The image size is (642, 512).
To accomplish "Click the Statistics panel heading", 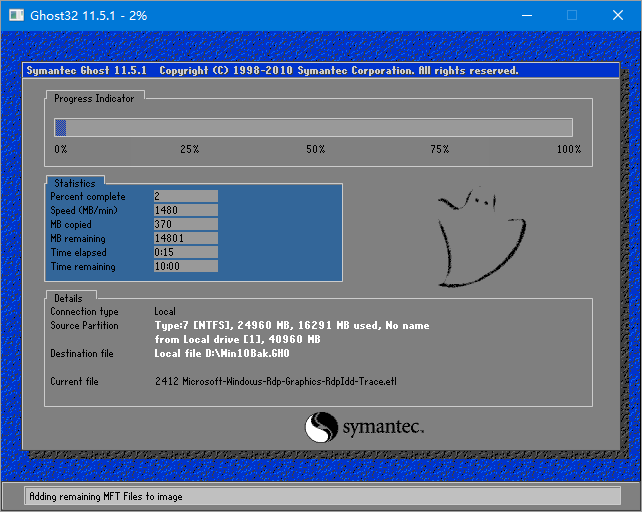I will 75,183.
